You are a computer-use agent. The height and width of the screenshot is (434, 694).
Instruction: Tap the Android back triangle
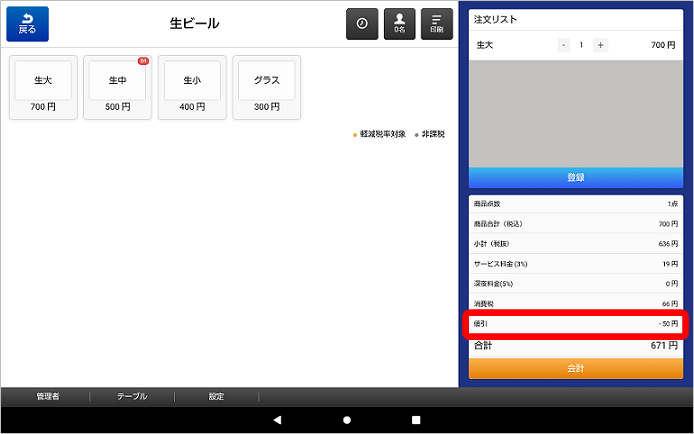tap(277, 419)
